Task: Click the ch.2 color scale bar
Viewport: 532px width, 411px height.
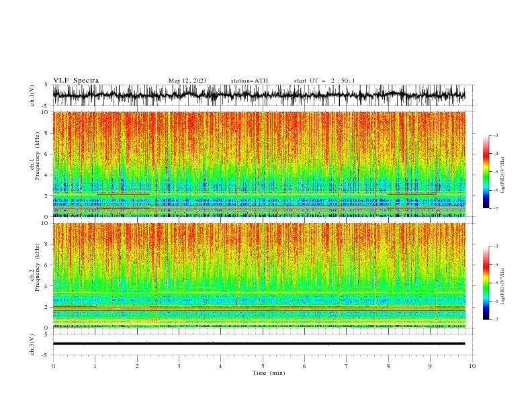Action: point(486,283)
